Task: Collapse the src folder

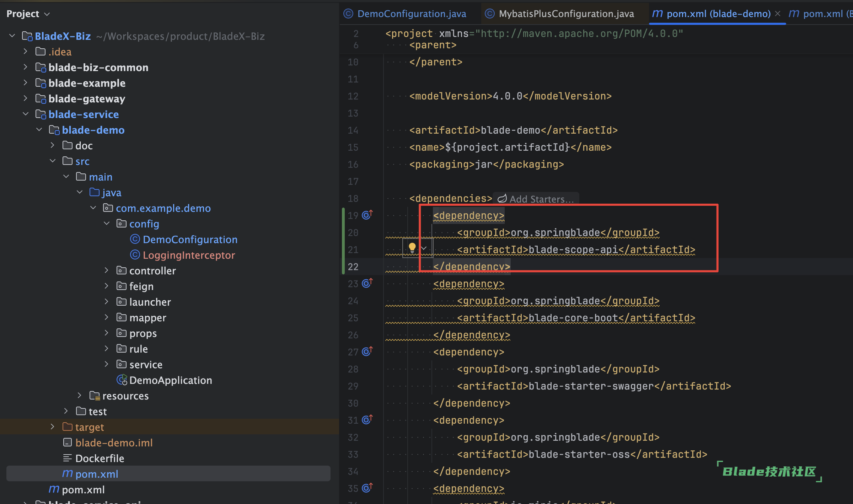Action: coord(53,161)
